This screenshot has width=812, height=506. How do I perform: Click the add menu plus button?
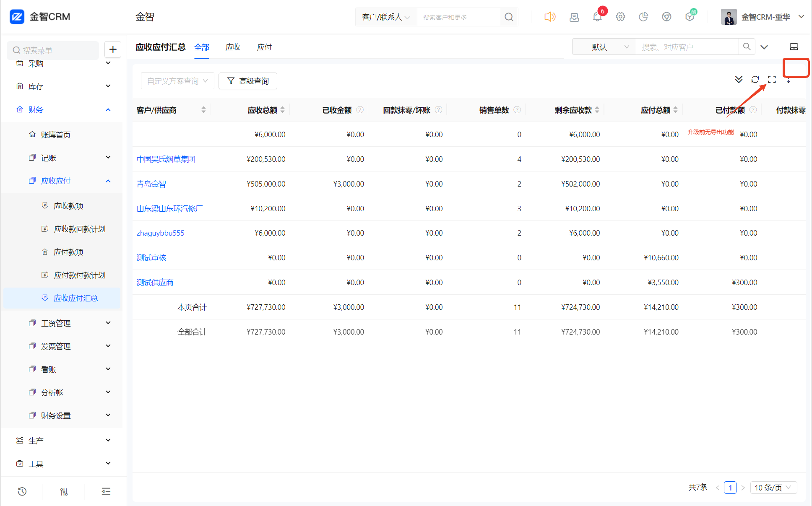click(x=113, y=49)
